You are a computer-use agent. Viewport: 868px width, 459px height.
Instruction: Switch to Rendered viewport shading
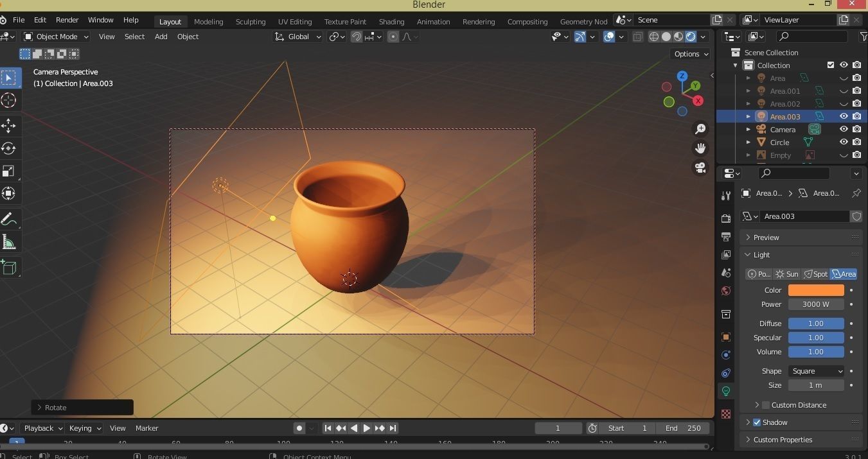[691, 37]
